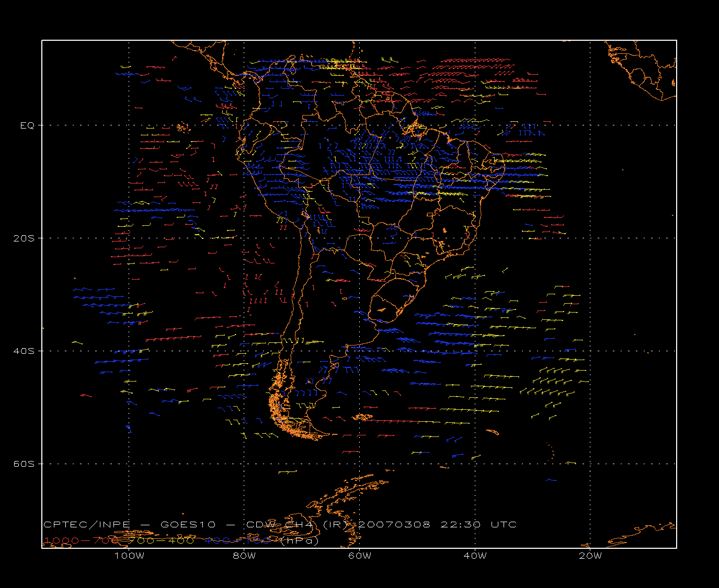Click the '22:30' time text
719x588 pixels.
(x=461, y=524)
